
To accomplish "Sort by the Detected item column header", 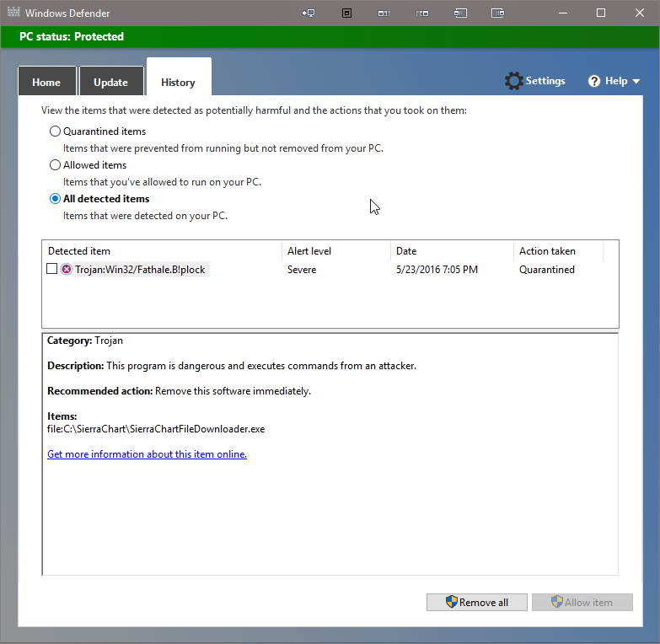I will pos(162,251).
